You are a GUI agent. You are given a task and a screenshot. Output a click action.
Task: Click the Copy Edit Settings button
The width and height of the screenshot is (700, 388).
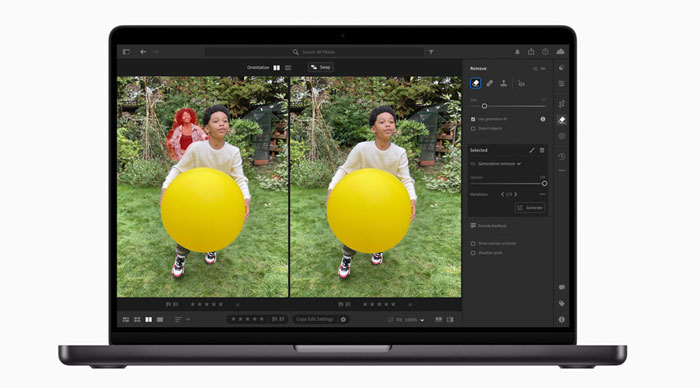[315, 320]
